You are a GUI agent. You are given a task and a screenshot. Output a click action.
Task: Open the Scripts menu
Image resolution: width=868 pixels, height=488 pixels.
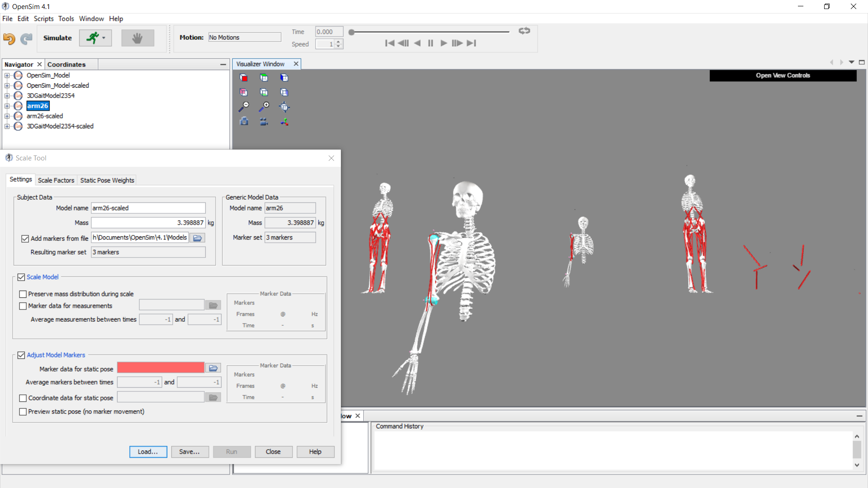(x=43, y=19)
